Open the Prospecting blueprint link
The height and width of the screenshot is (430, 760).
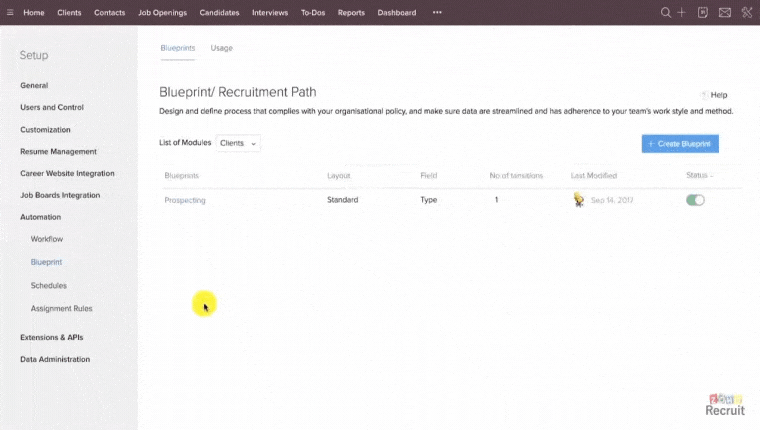click(185, 200)
